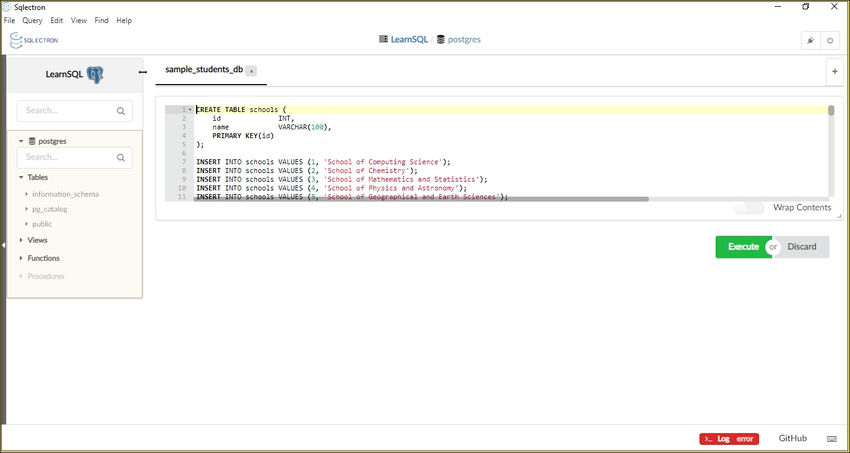Collapse the postgres database node
The width and height of the screenshot is (850, 453).
coord(21,141)
